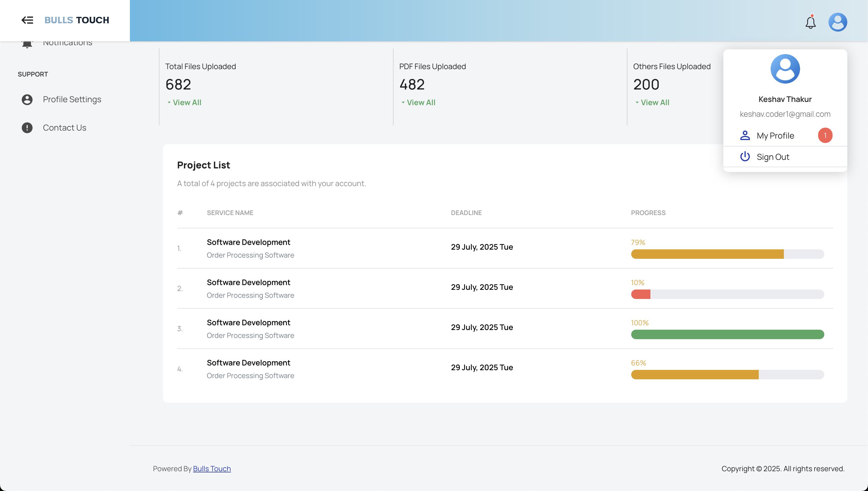This screenshot has width=868, height=491.
Task: Click the My Profile person outline icon
Action: (745, 136)
